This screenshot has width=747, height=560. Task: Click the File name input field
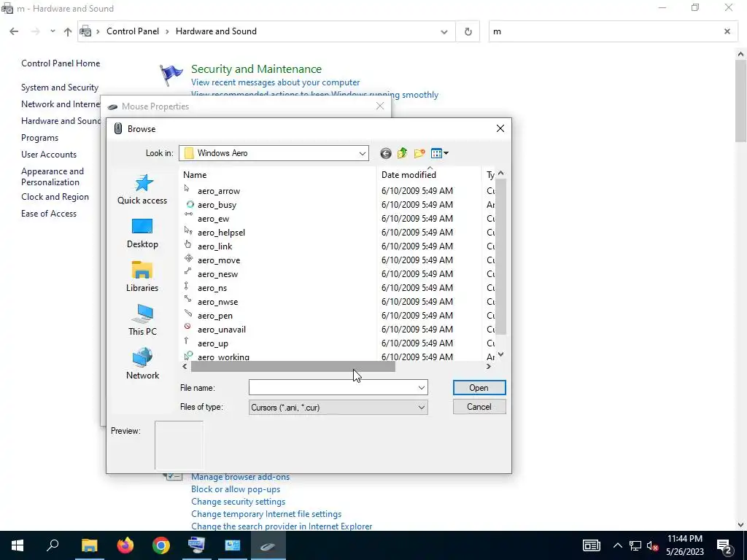332,388
